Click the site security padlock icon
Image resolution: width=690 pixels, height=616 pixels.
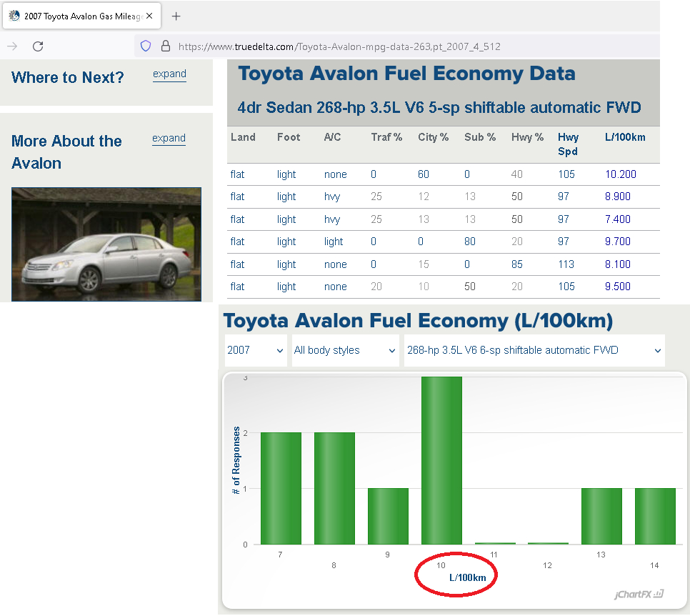click(166, 46)
